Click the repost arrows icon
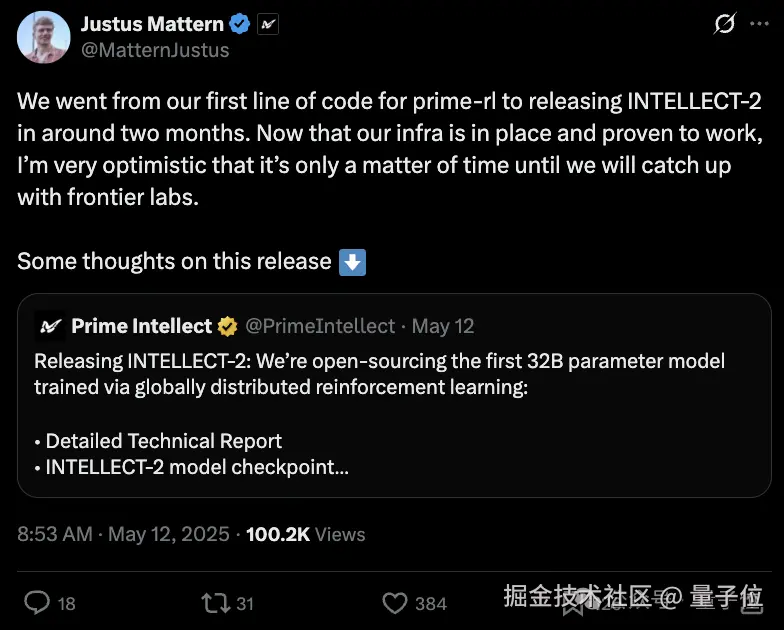The width and height of the screenshot is (784, 630). pos(214,602)
